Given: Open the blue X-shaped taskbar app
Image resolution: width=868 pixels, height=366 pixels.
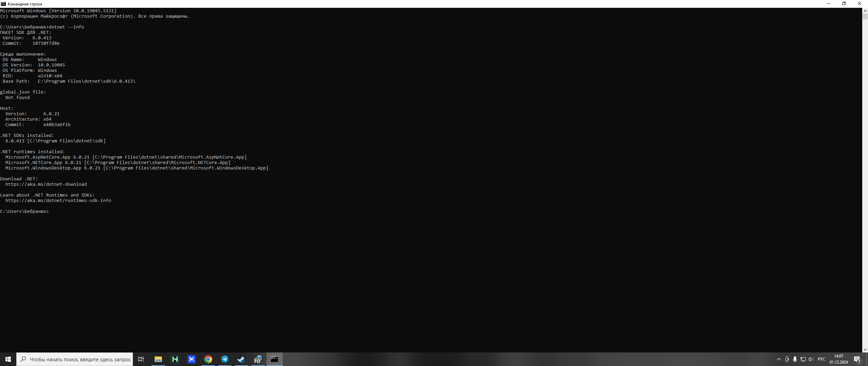Looking at the screenshot, I should (x=192, y=359).
